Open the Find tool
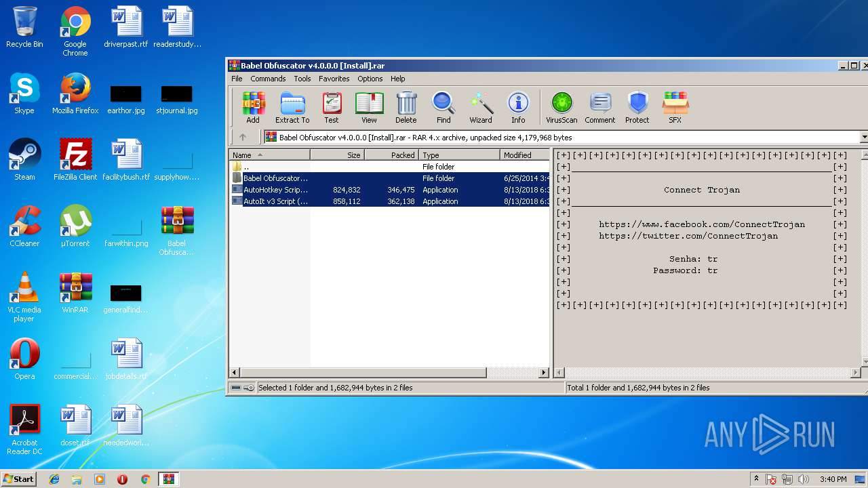The height and width of the screenshot is (488, 868). (443, 108)
